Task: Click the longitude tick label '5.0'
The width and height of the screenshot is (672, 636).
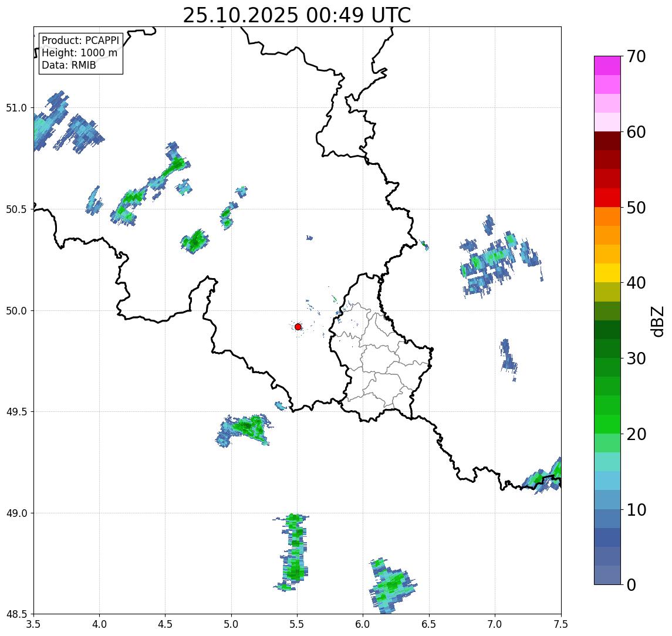Action: [x=231, y=624]
